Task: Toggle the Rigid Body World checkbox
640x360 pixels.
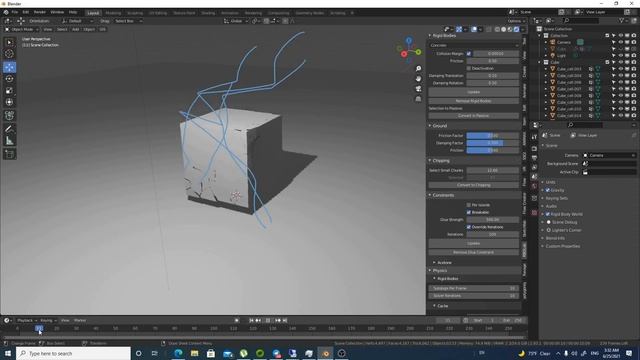Action: 548,214
